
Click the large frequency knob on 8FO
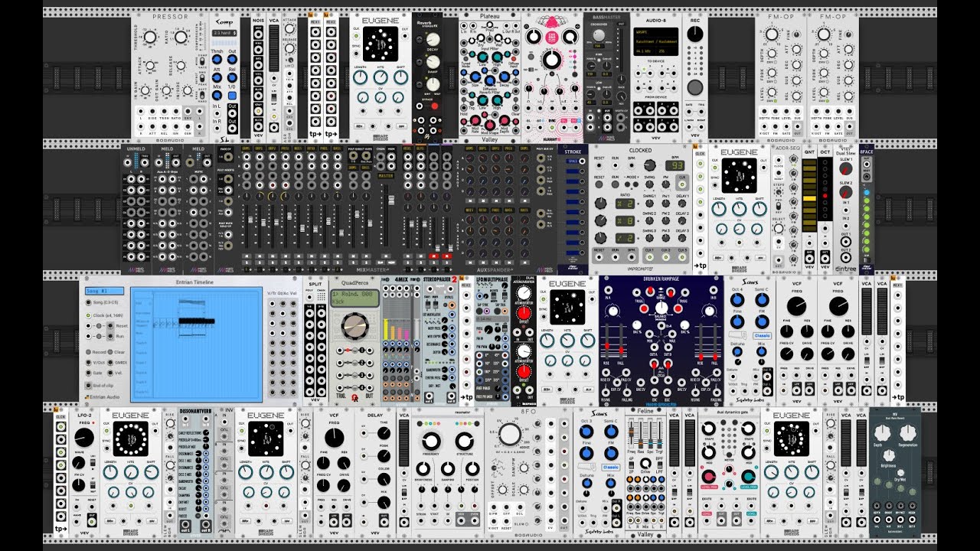point(509,435)
